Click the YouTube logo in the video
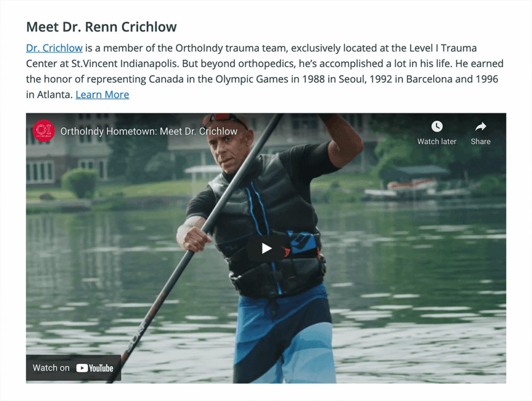 95,368
